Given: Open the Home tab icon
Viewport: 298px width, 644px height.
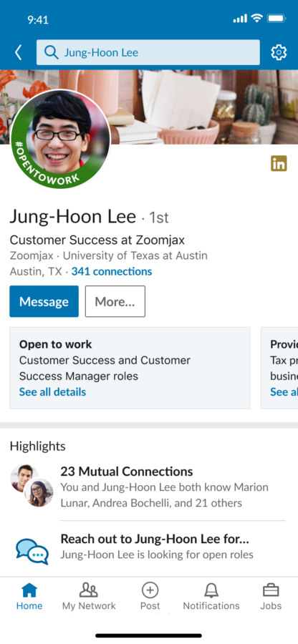Looking at the screenshot, I should 29,590.
